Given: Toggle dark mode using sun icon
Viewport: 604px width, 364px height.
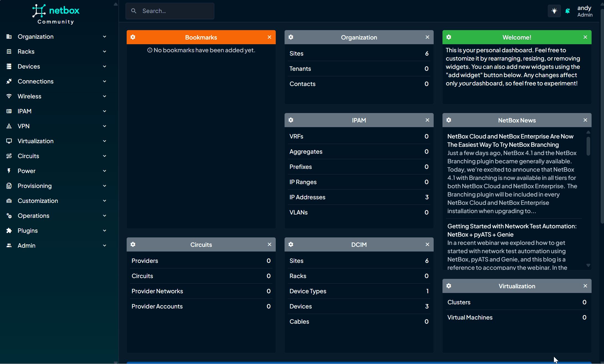Looking at the screenshot, I should click(554, 11).
